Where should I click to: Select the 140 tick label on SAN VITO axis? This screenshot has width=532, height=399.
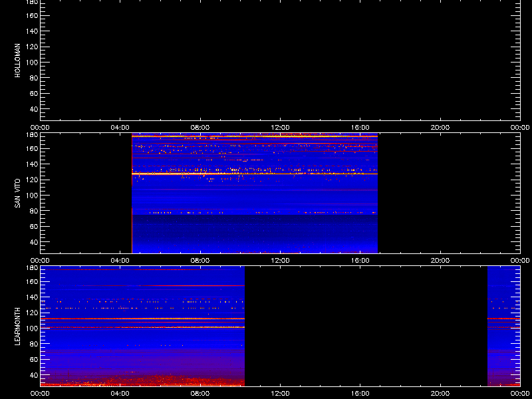coord(32,164)
